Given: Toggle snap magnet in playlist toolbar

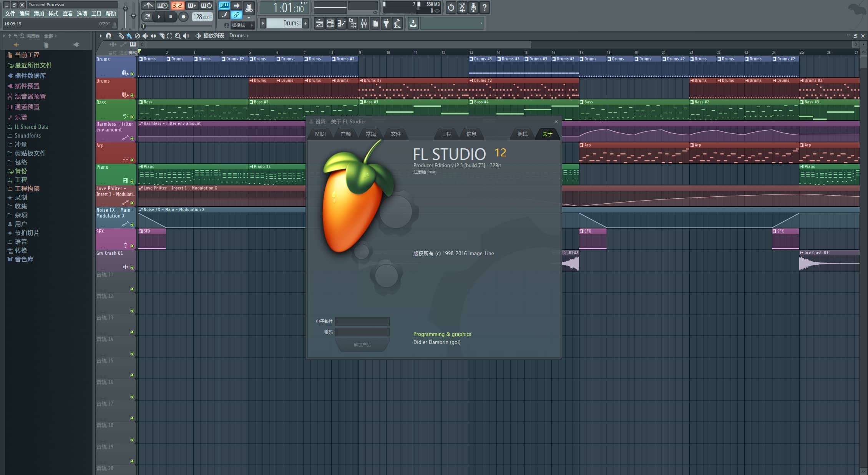Looking at the screenshot, I should point(109,36).
